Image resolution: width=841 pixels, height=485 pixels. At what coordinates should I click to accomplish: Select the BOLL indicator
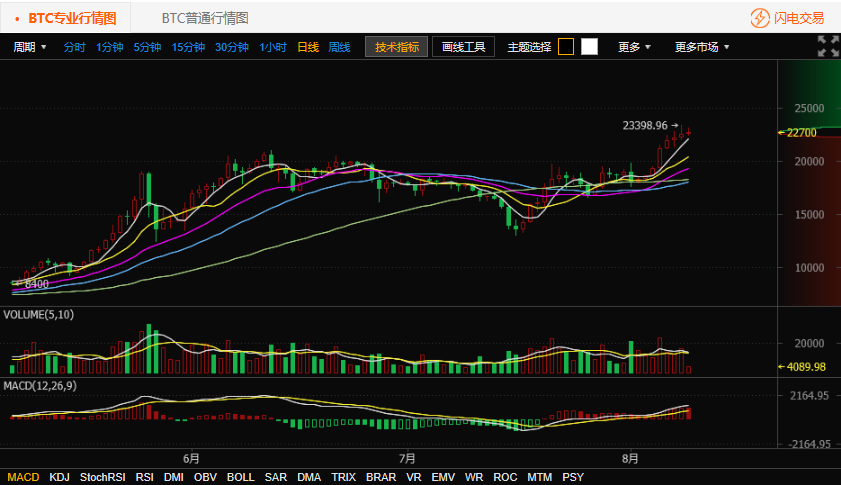tap(241, 477)
